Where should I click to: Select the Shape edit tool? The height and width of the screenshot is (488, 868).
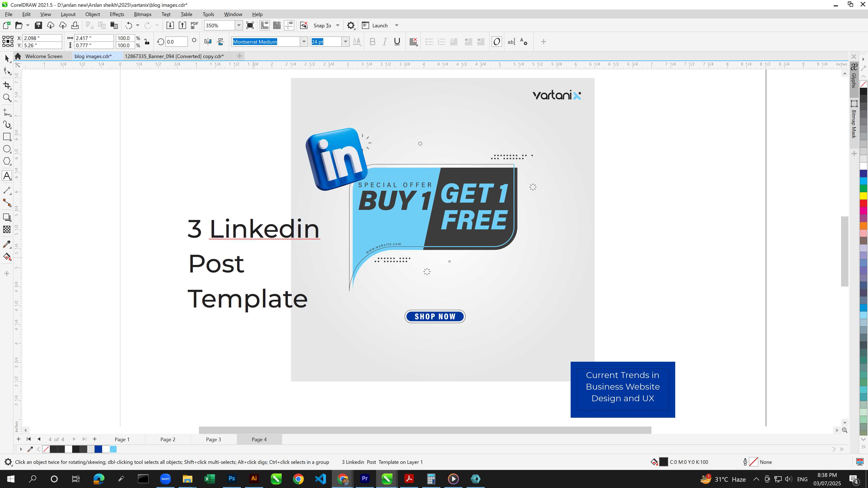7,71
